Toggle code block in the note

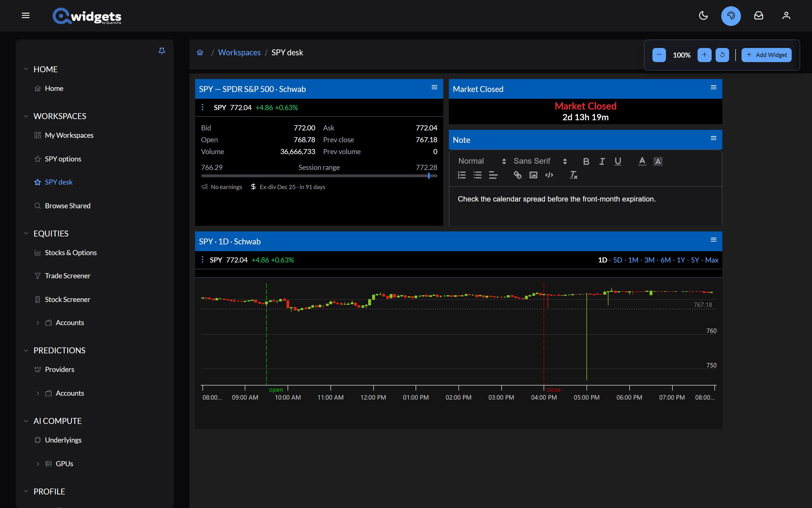(549, 175)
